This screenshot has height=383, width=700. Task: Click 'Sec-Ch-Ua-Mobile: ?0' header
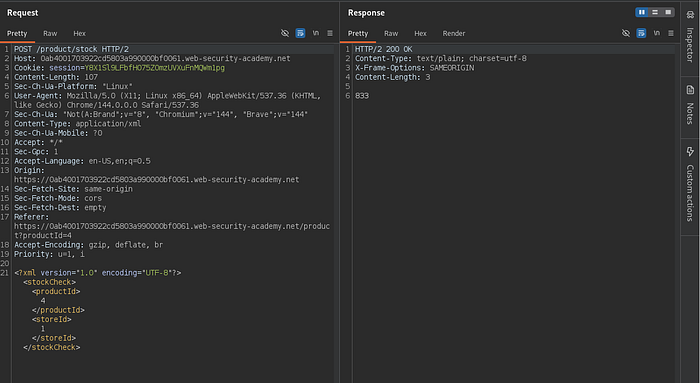click(58, 133)
